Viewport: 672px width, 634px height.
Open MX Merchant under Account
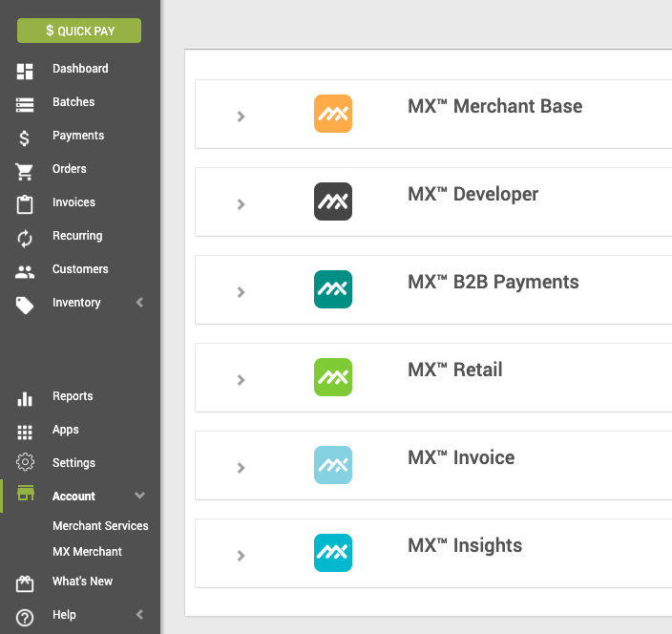coord(87,551)
